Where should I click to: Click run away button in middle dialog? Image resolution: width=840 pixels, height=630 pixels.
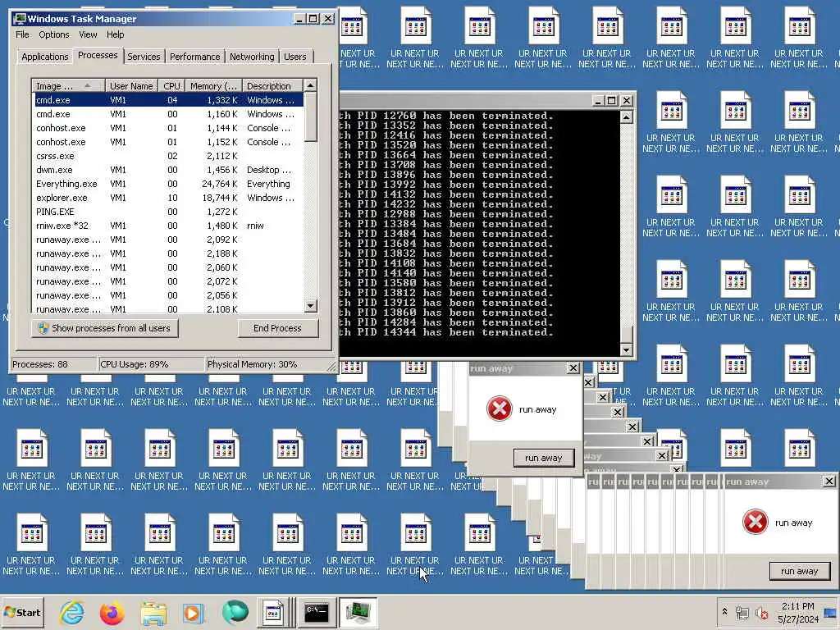[543, 458]
